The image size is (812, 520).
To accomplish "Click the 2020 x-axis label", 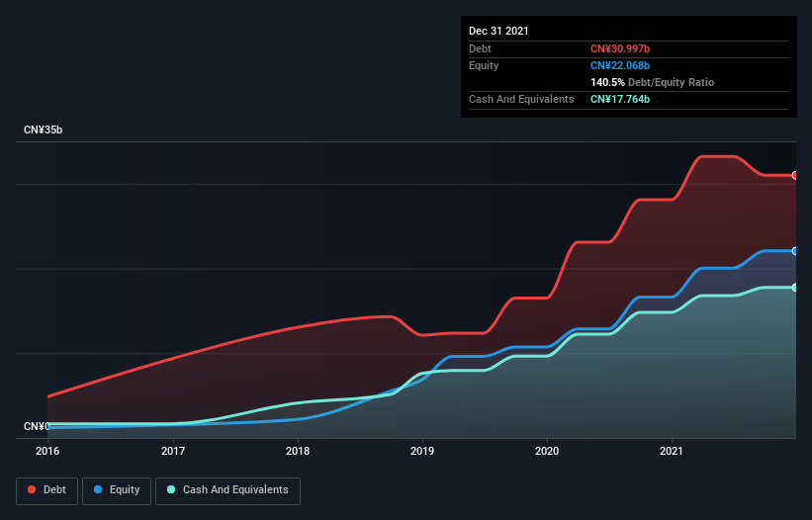I will click(547, 451).
